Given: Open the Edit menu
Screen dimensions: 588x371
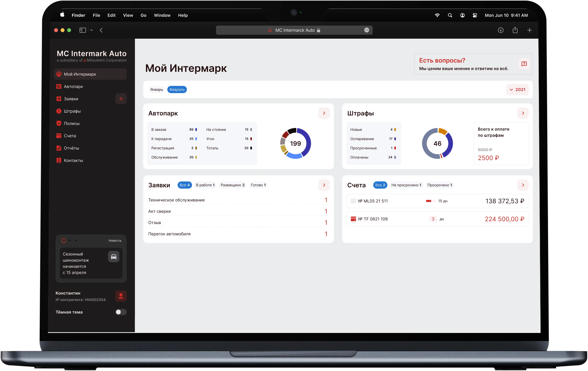Looking at the screenshot, I should tap(111, 15).
